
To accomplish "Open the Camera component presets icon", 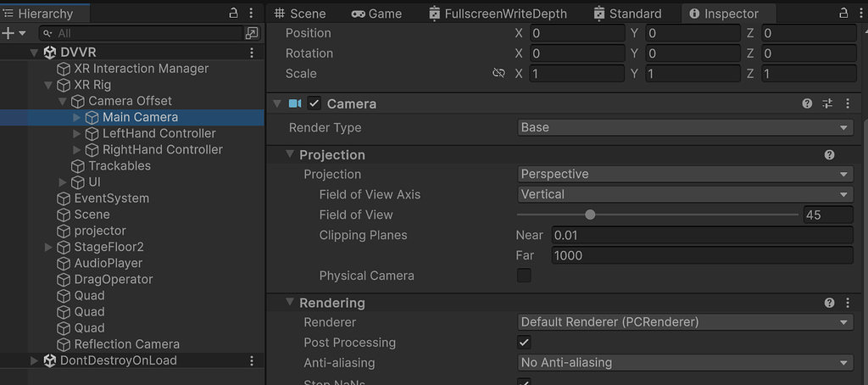I will (827, 103).
